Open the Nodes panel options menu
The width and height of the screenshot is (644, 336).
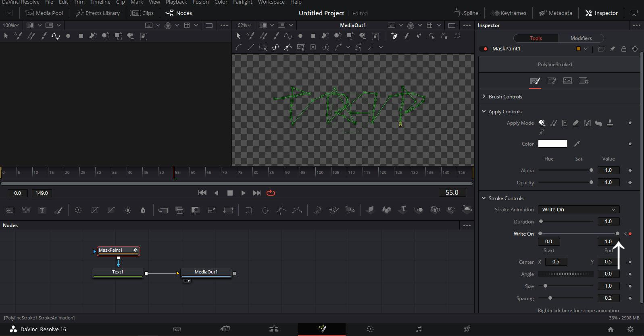467,225
